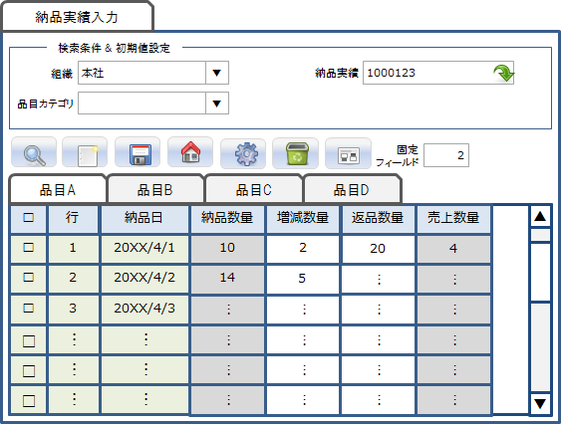Open the 納品実績入力 tab

click(x=77, y=17)
